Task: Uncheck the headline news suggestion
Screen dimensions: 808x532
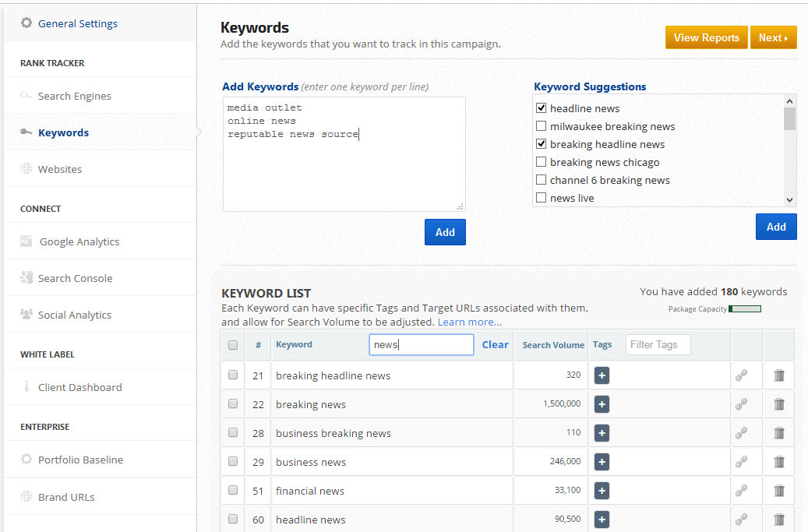Action: pos(541,108)
